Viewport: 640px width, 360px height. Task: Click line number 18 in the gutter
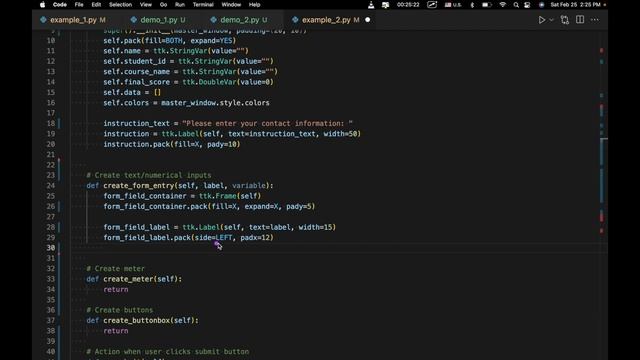coord(51,123)
